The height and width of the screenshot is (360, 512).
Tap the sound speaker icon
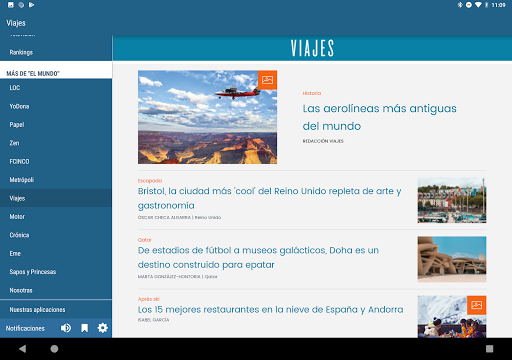[66, 328]
